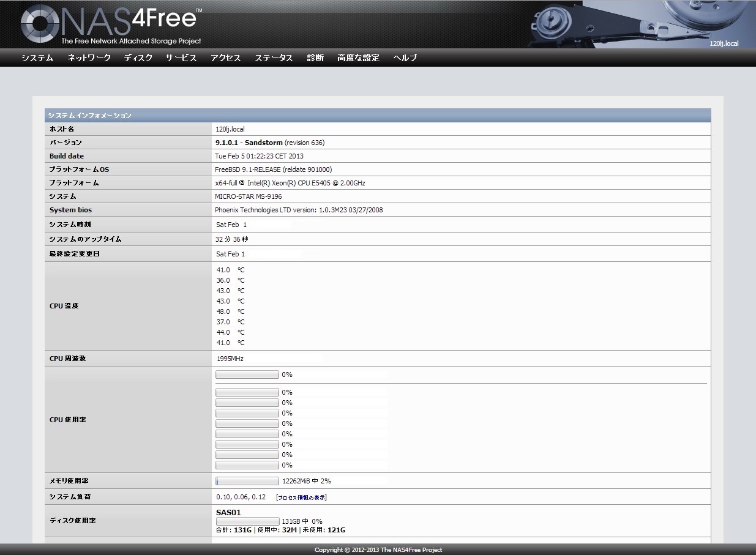Viewport: 756px width, 555px height.
Task: Click the MICRO-STAR MS-9196 system value
Action: coord(249,196)
